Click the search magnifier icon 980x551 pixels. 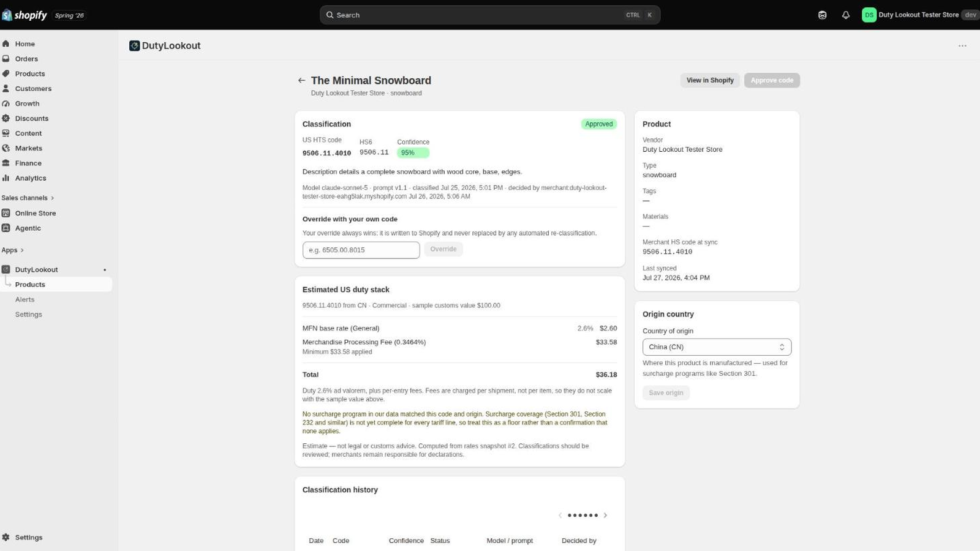point(330,15)
